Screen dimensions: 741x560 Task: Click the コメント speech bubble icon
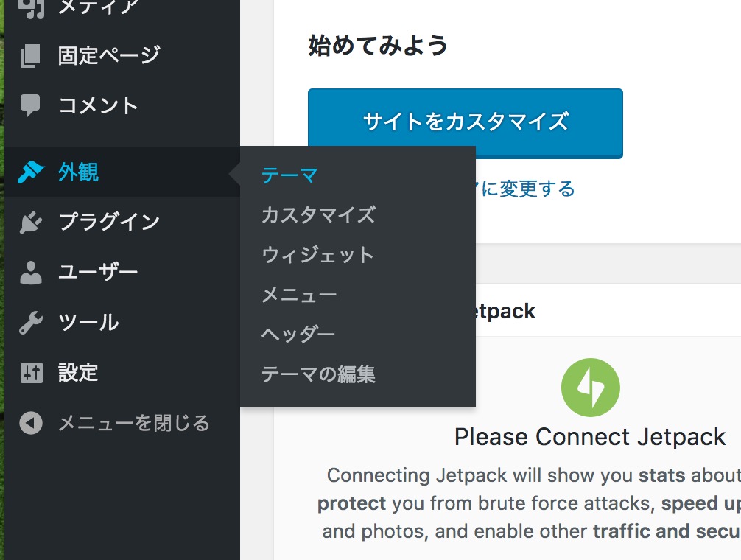(31, 105)
